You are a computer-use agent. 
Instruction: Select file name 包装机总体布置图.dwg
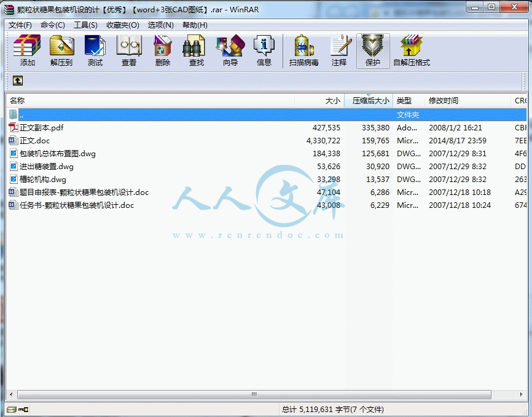[58, 154]
